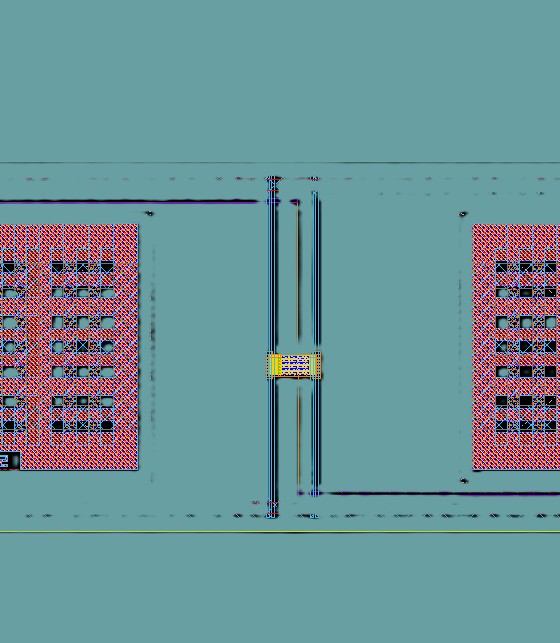The height and width of the screenshot is (643, 560).
Task: Select the right red hatched pad block
Action: point(516,347)
